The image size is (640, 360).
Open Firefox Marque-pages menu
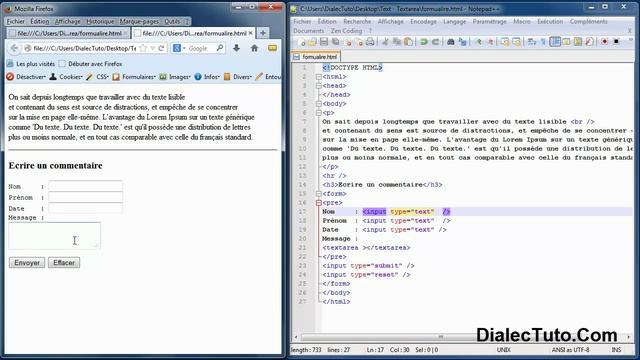(x=139, y=21)
